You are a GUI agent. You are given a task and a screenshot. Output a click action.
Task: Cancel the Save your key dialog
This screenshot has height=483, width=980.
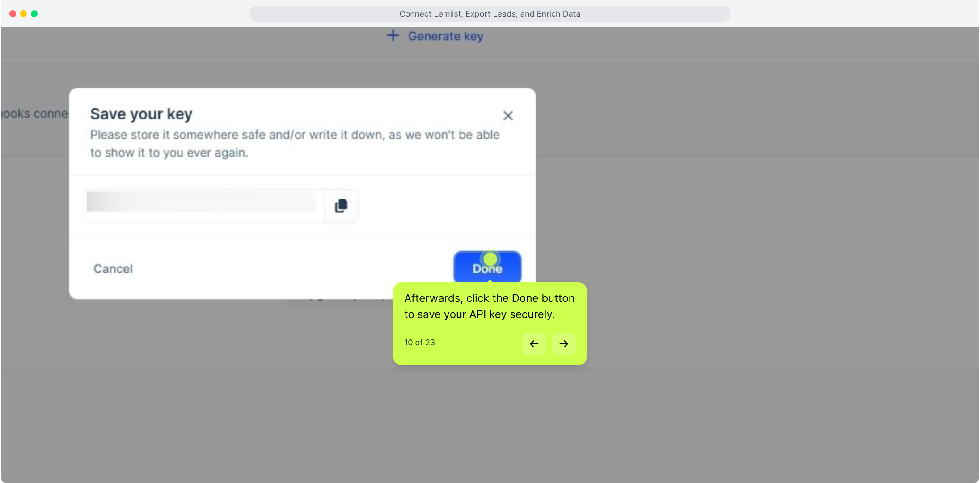(x=113, y=269)
